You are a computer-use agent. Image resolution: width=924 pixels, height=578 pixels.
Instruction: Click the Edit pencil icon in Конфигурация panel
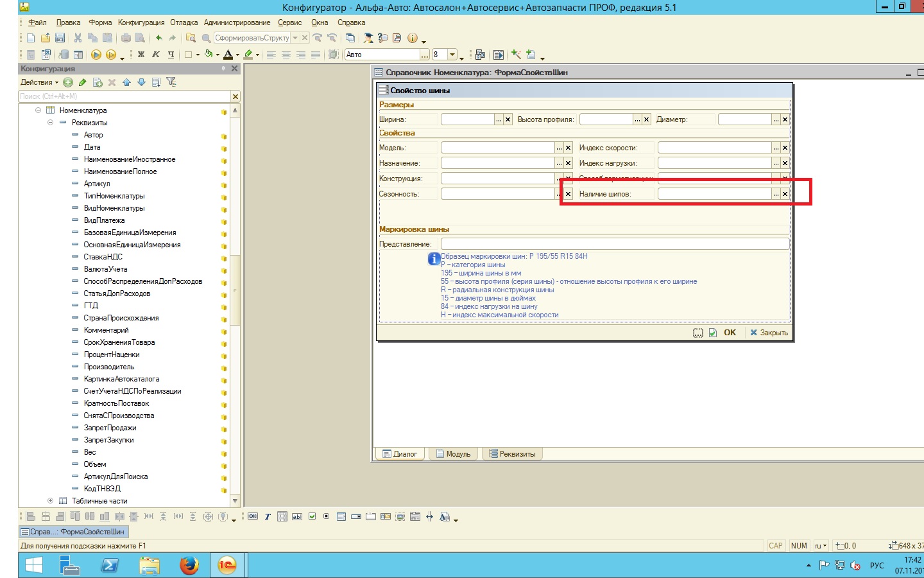coord(83,82)
